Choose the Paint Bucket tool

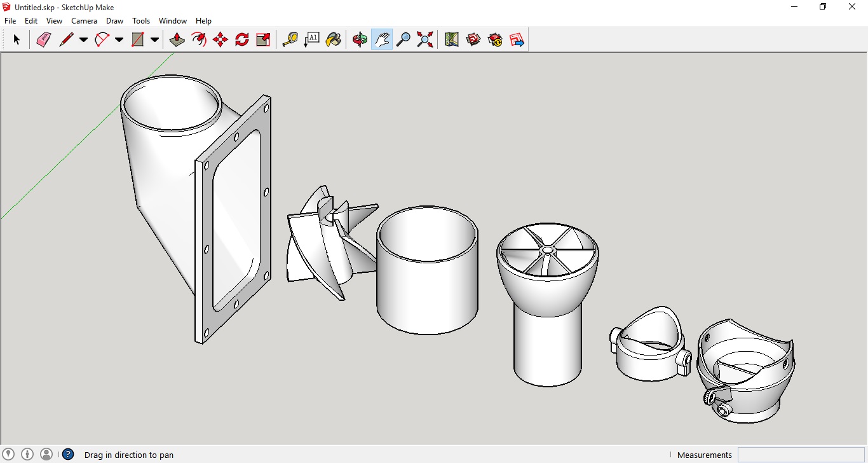tap(333, 39)
